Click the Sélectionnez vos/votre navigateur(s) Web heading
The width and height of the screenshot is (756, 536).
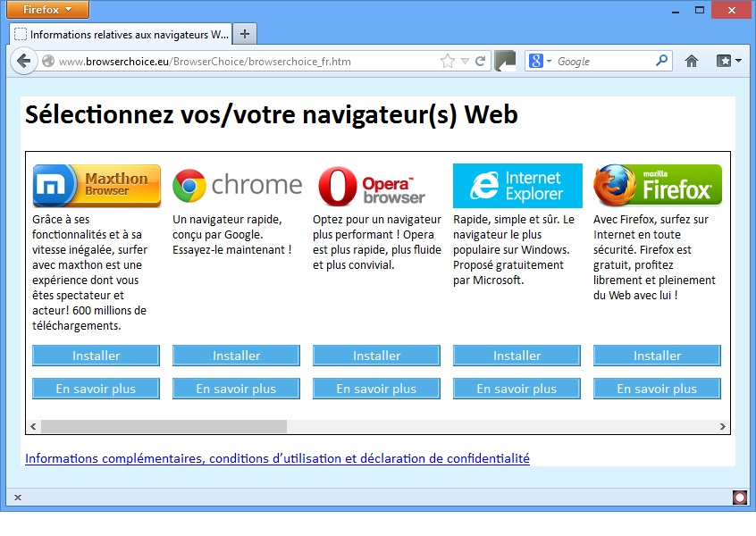(x=272, y=114)
